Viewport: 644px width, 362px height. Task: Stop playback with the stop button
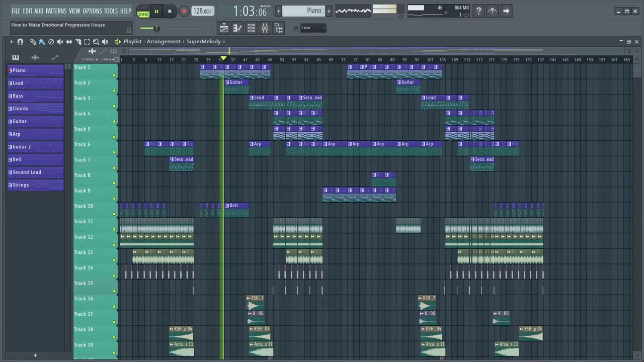(x=170, y=11)
